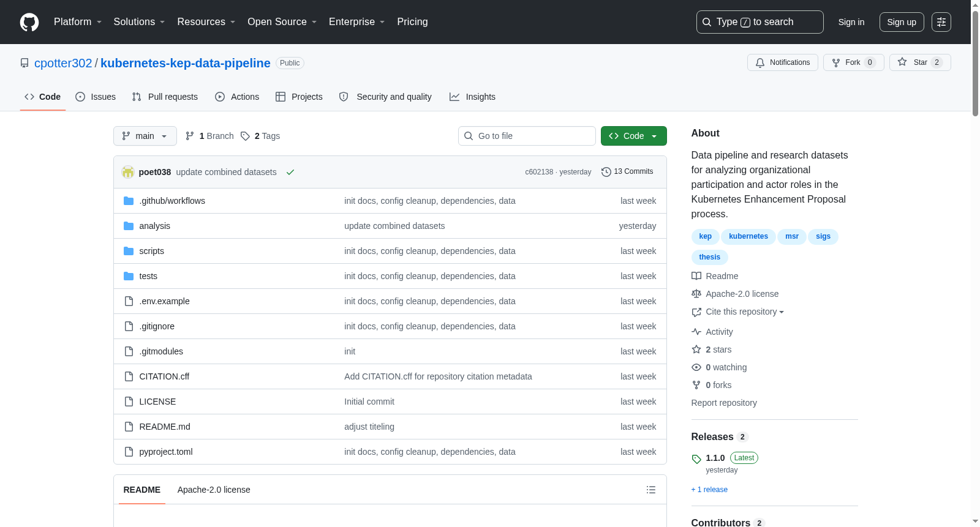Switch to the Actions tab
Screen dimensions: 980x527
click(x=237, y=97)
